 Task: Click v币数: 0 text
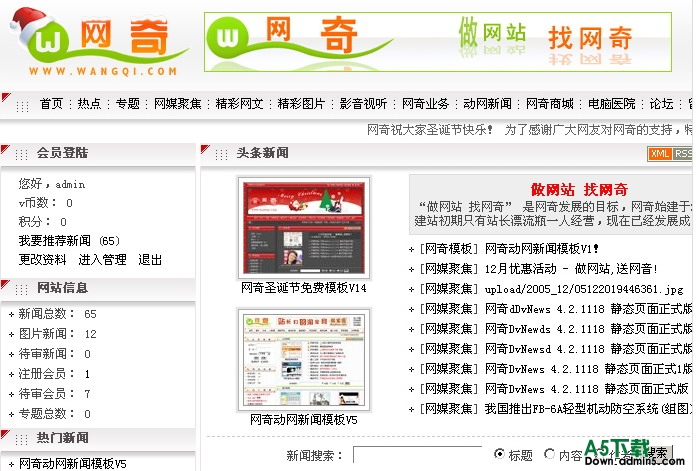(45, 203)
